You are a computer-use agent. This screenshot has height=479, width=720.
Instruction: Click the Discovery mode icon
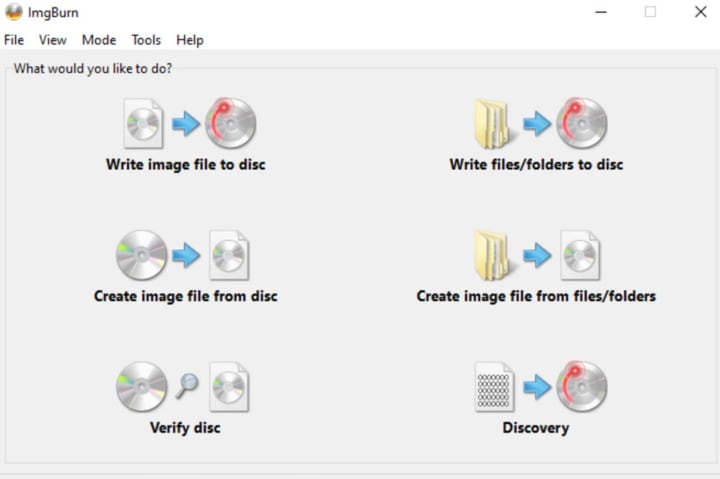tap(540, 387)
